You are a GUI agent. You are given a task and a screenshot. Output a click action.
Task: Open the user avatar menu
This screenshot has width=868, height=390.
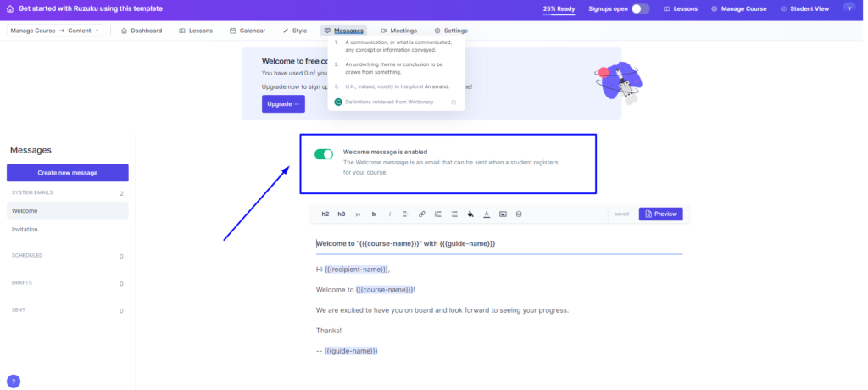click(849, 8)
